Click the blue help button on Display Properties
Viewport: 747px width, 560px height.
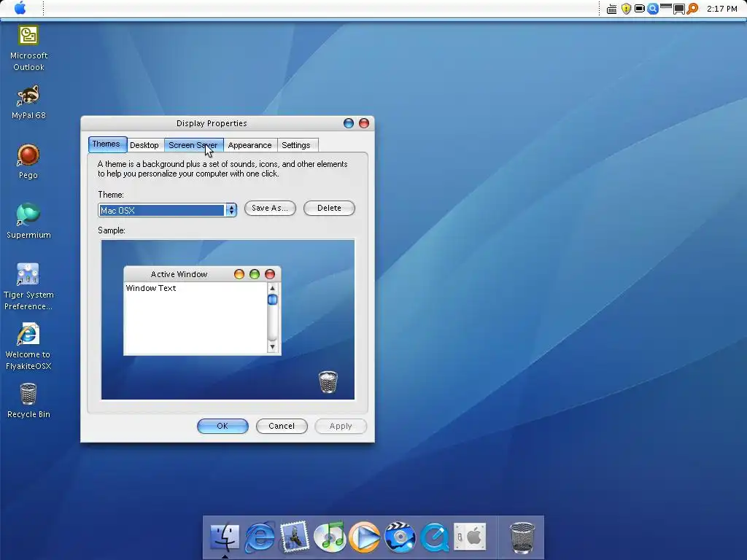pyautogui.click(x=349, y=123)
